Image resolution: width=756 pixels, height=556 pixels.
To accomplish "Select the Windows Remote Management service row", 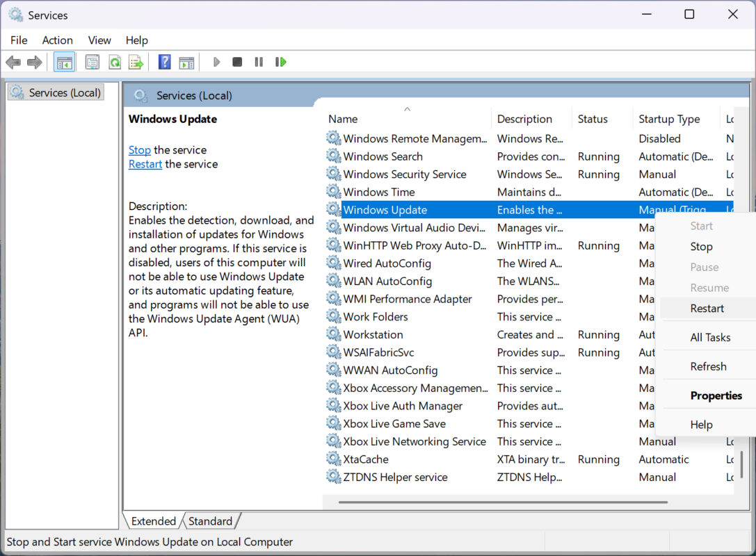I will point(529,138).
